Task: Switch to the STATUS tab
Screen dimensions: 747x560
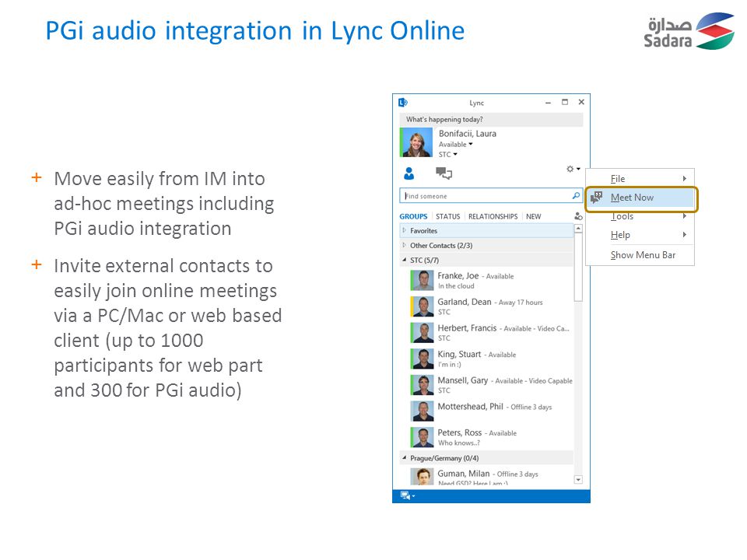Action: coord(448,216)
